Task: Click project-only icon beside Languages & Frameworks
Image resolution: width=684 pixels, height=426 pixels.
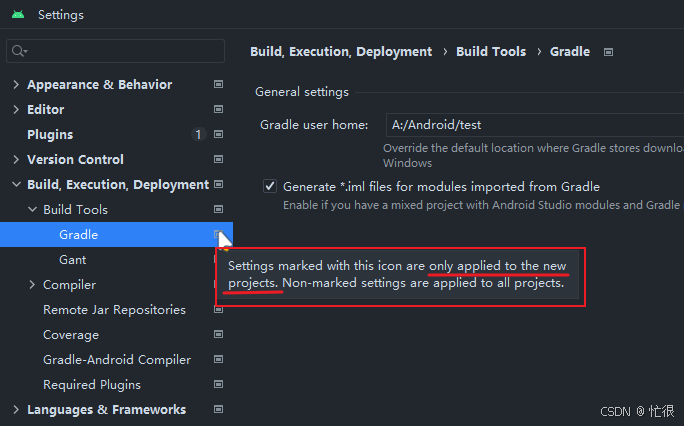Action: [x=219, y=409]
